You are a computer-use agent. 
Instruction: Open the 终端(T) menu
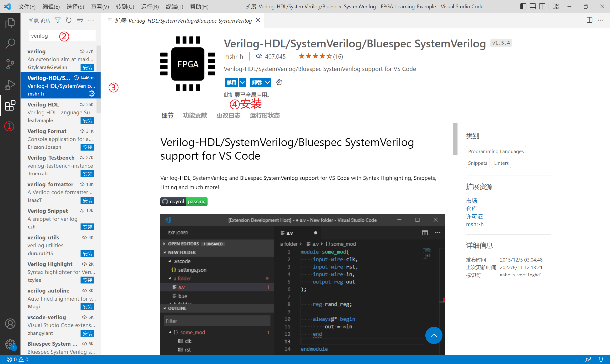pos(174,7)
